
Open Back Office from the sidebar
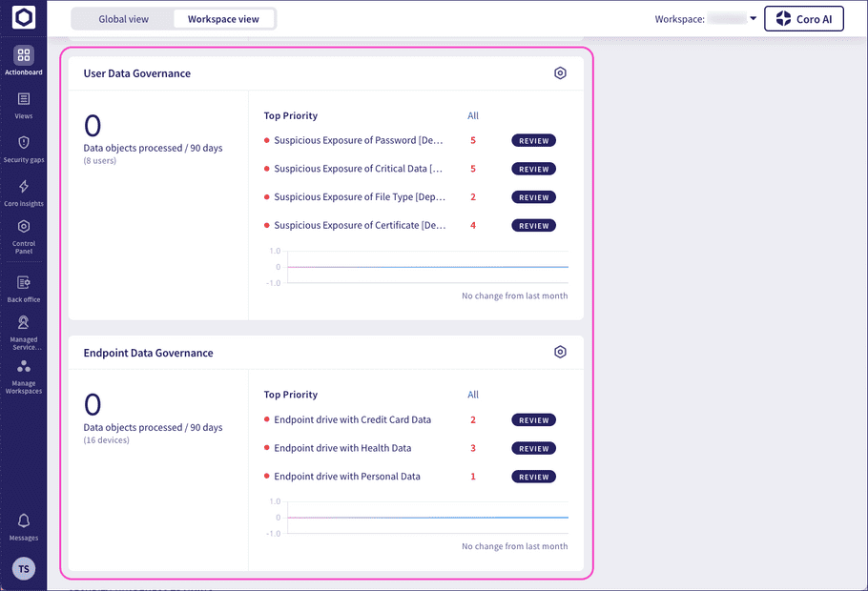click(23, 283)
